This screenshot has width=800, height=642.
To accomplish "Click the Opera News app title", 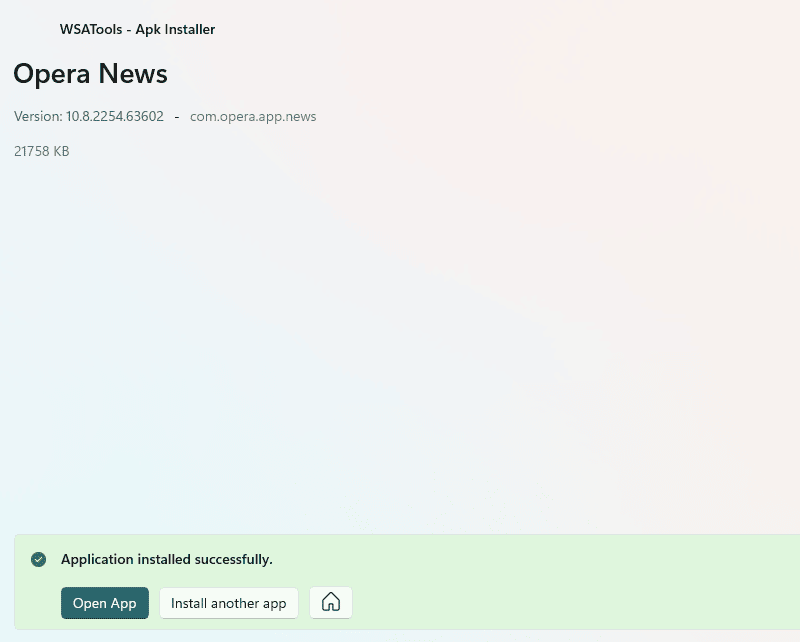I will tap(90, 74).
